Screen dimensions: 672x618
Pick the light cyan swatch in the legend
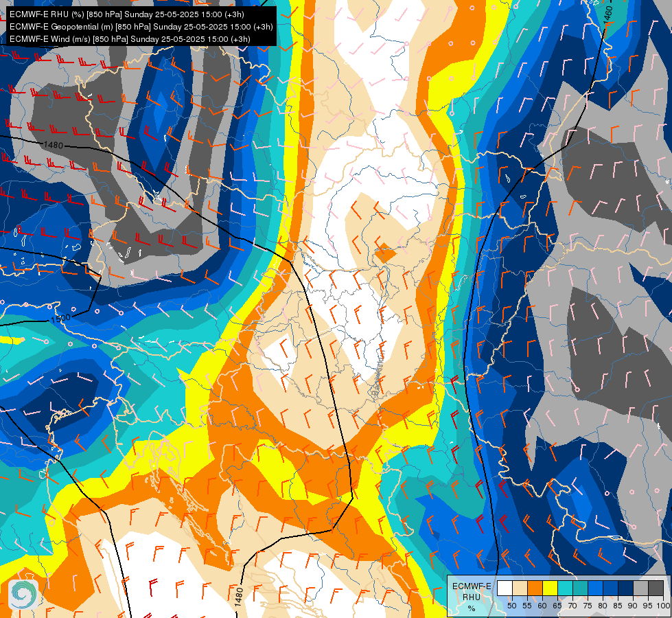pos(566,588)
